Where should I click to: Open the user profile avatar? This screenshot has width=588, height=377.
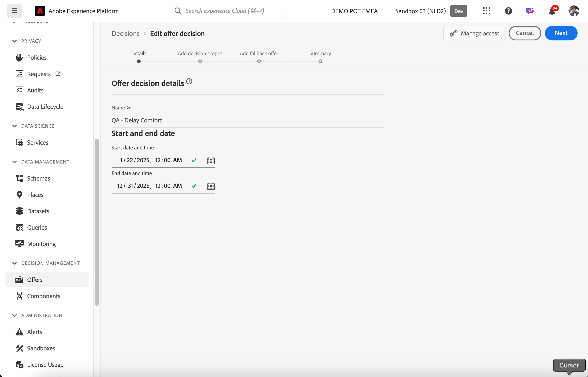(574, 11)
